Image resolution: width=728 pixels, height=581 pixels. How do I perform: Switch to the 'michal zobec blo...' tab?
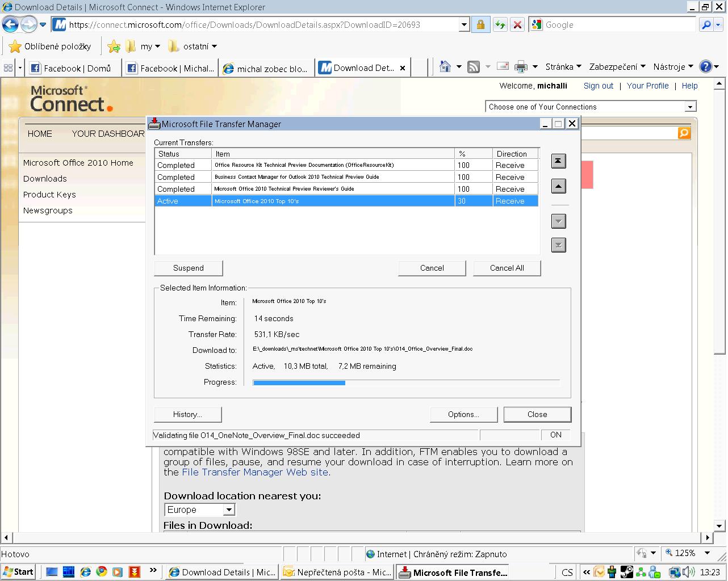[x=267, y=68]
